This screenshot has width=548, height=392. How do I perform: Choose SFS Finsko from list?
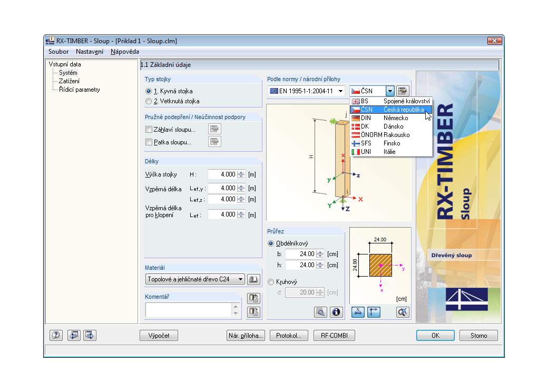tap(391, 143)
